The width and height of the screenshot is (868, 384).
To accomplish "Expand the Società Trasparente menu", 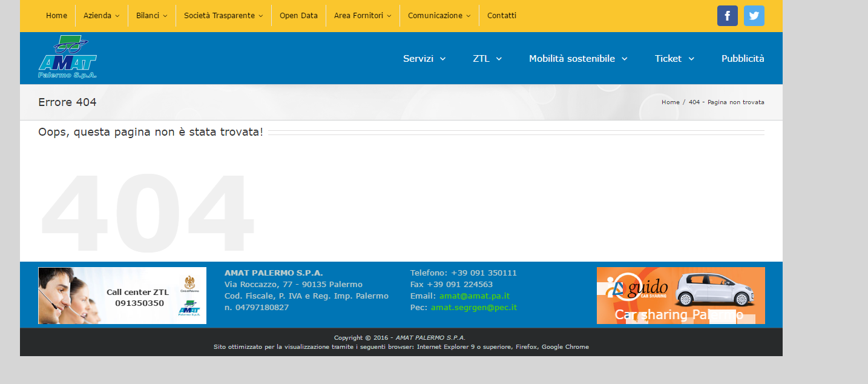I will pos(223,16).
